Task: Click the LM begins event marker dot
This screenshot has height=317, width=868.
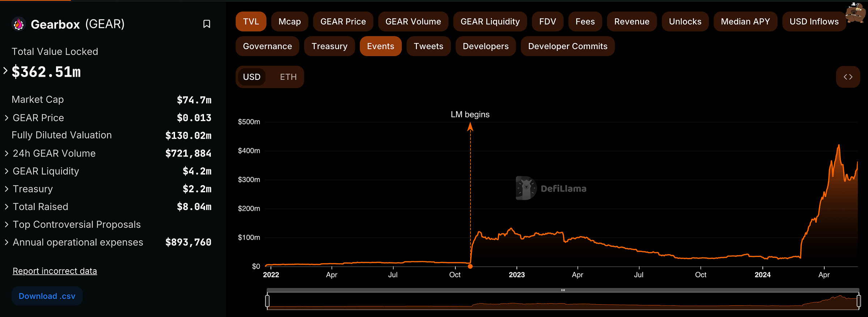Action: point(470,266)
